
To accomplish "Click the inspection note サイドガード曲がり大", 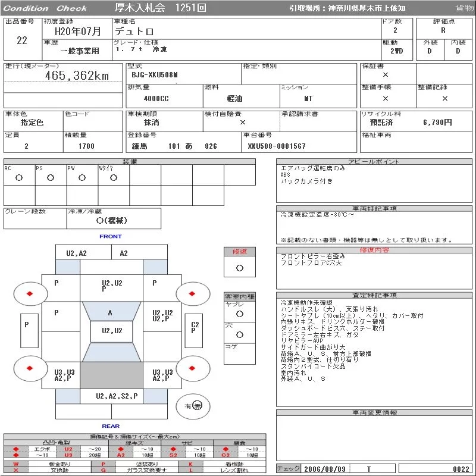I will pos(313,347).
